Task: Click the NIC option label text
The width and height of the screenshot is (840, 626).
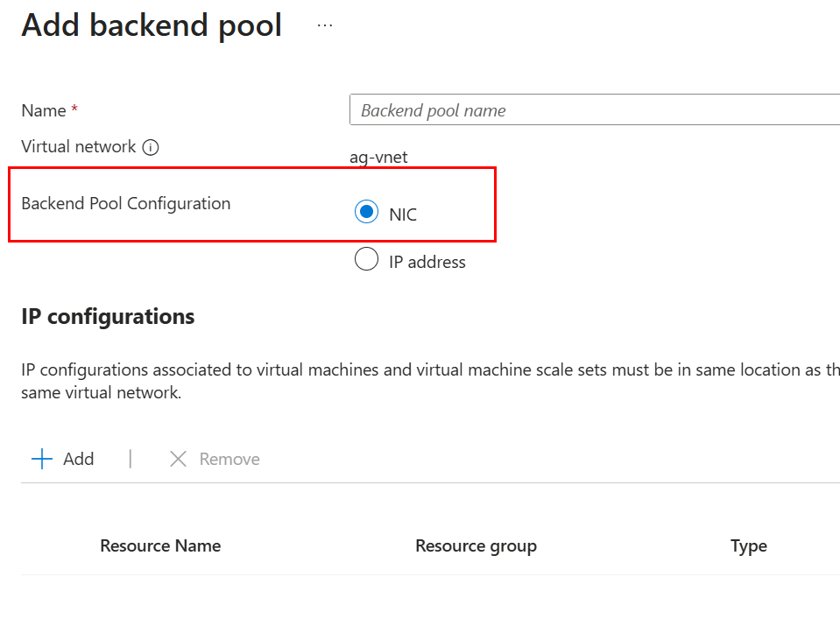Action: pyautogui.click(x=403, y=214)
